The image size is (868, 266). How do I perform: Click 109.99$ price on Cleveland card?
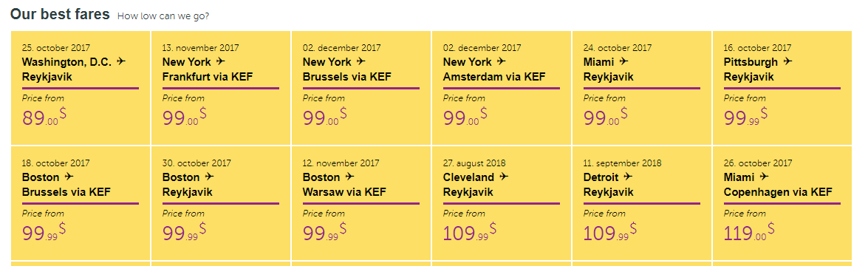469,232
